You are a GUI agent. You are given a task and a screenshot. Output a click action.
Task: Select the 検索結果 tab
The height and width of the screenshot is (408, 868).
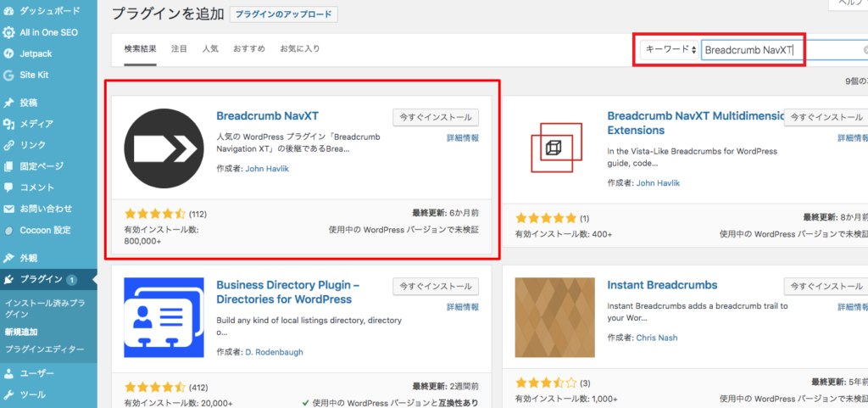pos(140,48)
